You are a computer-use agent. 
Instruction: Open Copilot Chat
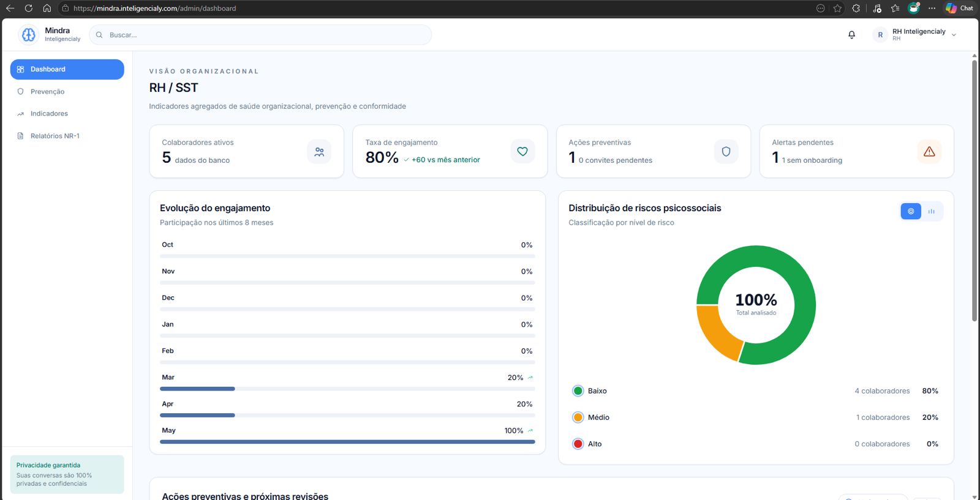coord(959,8)
